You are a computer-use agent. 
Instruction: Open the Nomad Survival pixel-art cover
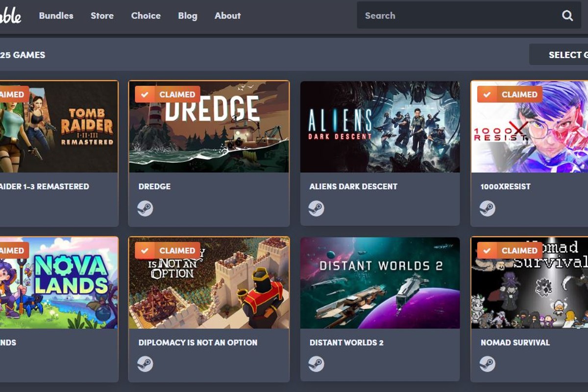coord(530,283)
